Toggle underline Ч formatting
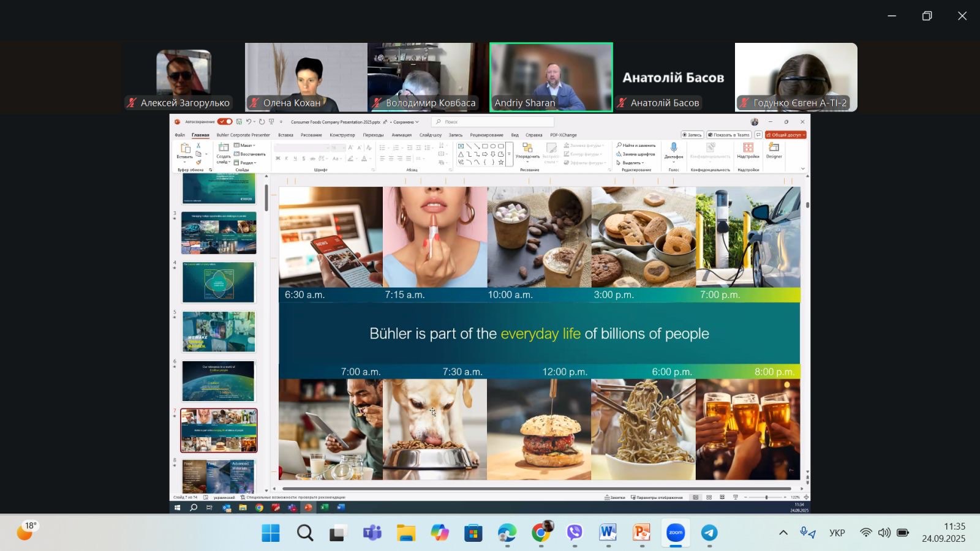The height and width of the screenshot is (551, 980). pos(295,159)
